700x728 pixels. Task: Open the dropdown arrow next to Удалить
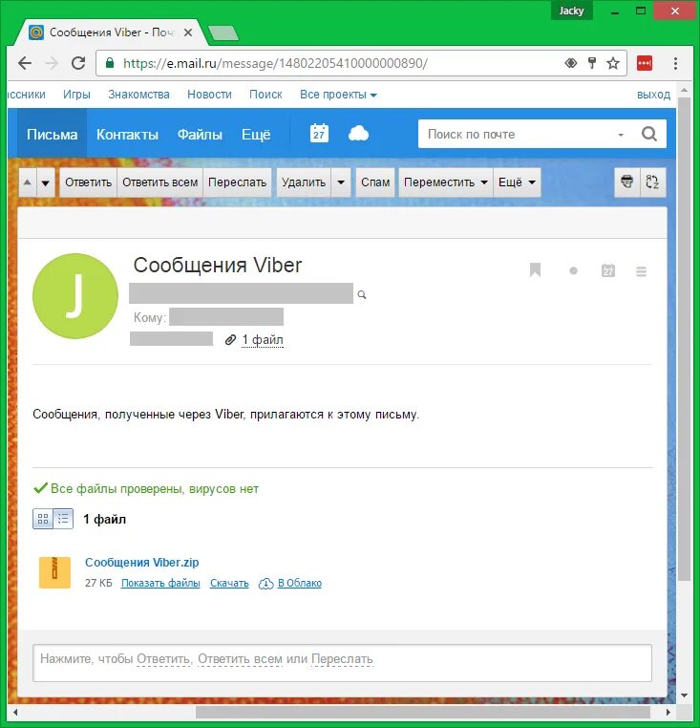tap(341, 182)
